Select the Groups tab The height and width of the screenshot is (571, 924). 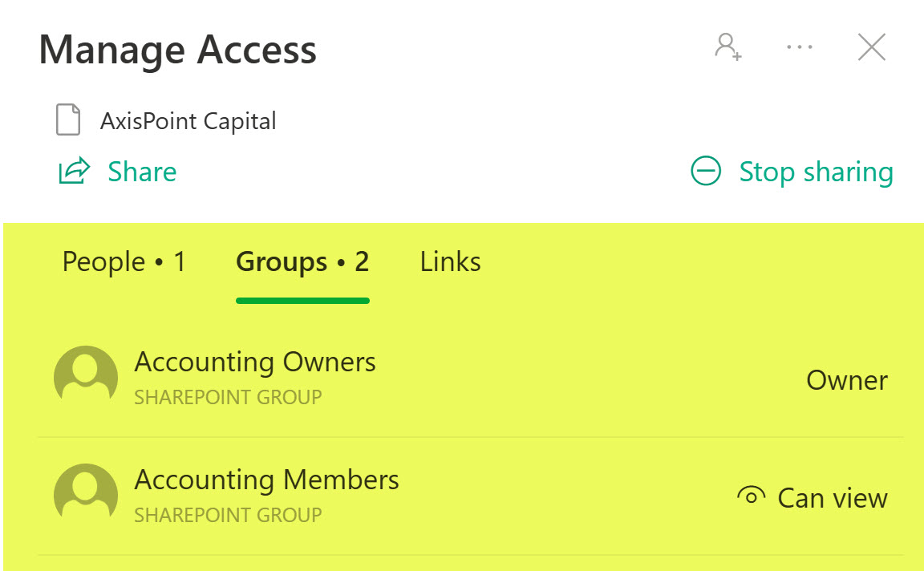[302, 262]
